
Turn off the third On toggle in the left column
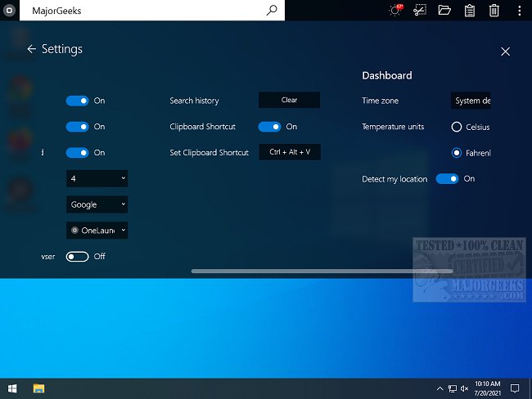tap(78, 153)
